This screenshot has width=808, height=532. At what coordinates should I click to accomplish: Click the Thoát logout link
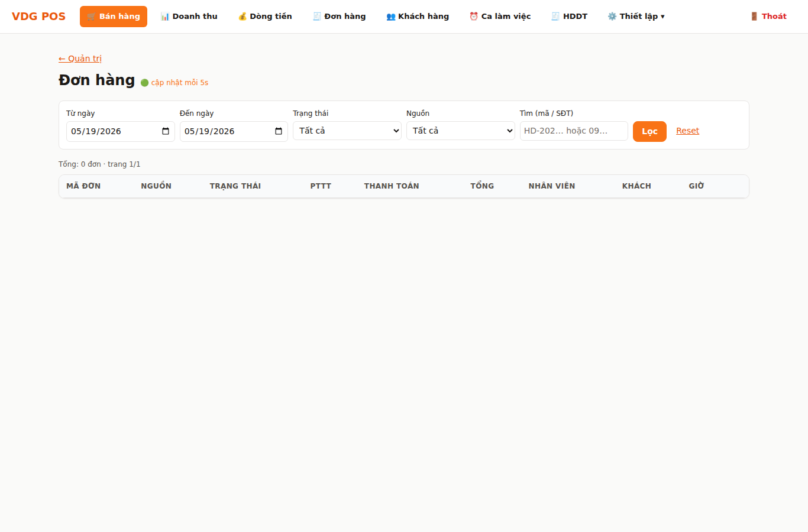768,17
